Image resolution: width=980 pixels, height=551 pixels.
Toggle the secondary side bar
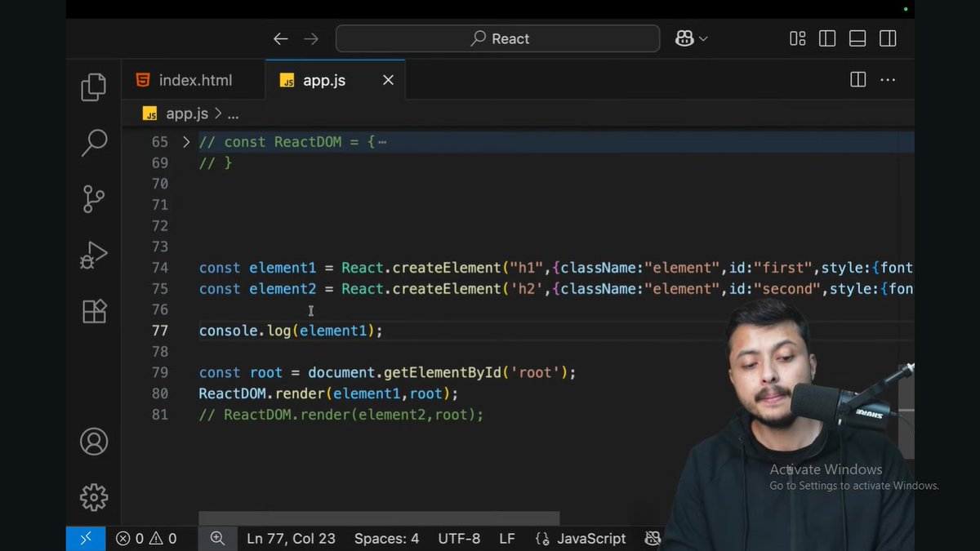click(x=888, y=38)
